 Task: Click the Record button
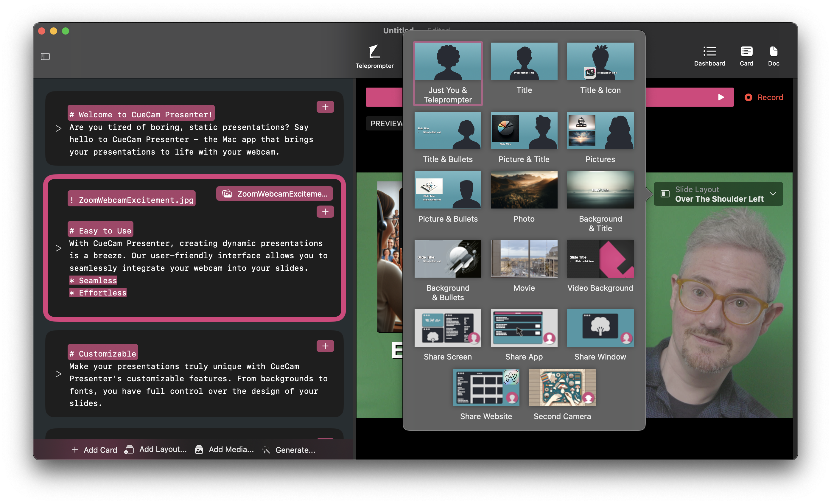point(764,97)
